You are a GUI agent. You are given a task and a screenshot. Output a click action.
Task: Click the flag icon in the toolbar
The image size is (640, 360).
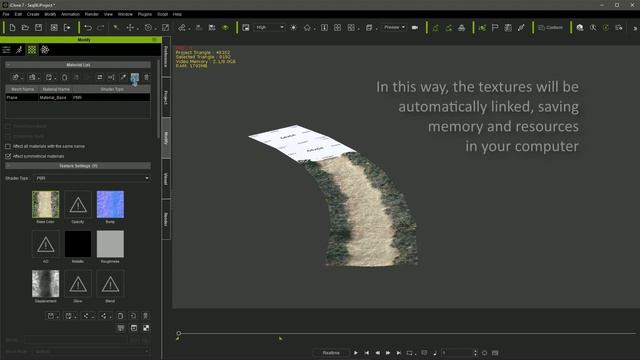(495, 27)
